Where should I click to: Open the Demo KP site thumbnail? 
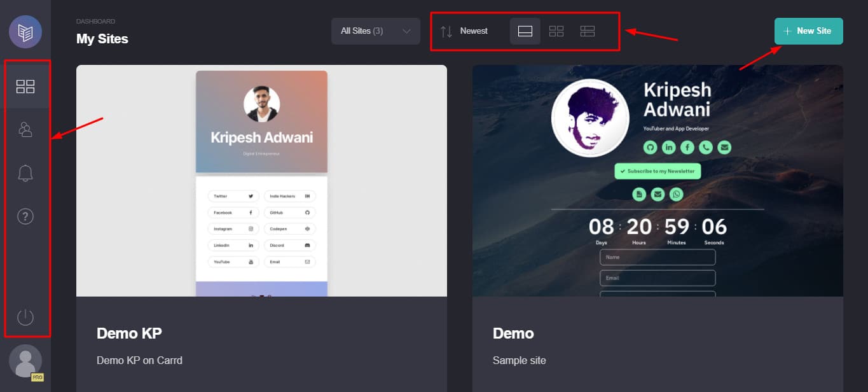[261, 181]
